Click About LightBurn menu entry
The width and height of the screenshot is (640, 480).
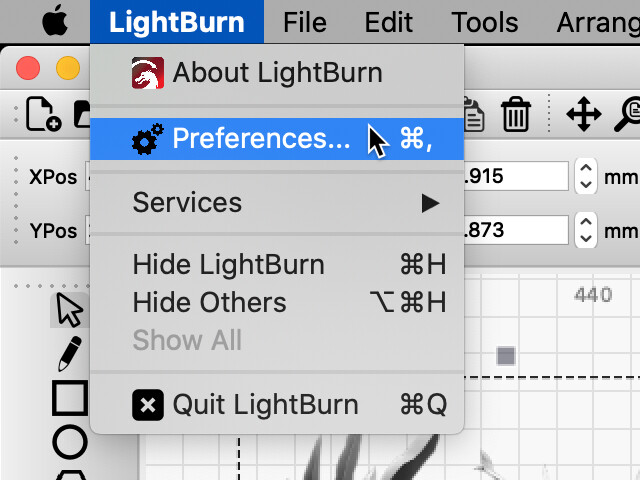277,73
